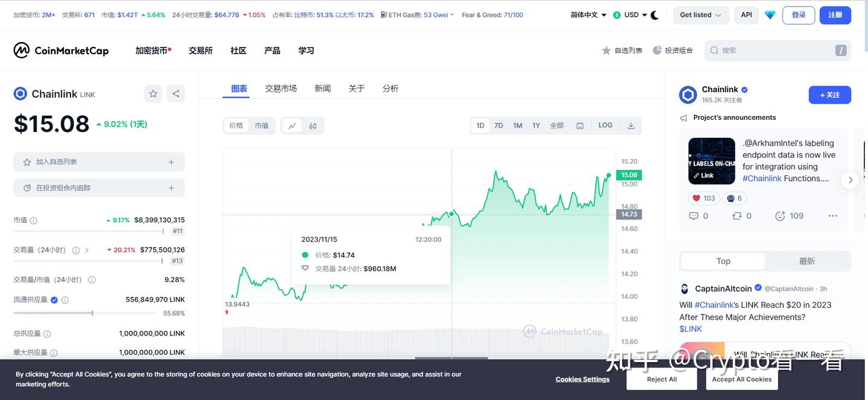Select the line chart view icon
The image size is (868, 400).
[x=292, y=125]
